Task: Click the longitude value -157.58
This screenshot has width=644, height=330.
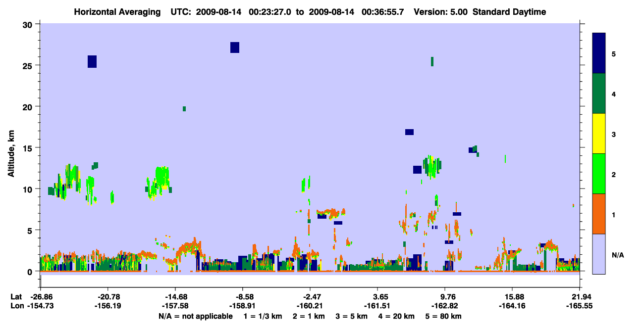Action: 175,306
